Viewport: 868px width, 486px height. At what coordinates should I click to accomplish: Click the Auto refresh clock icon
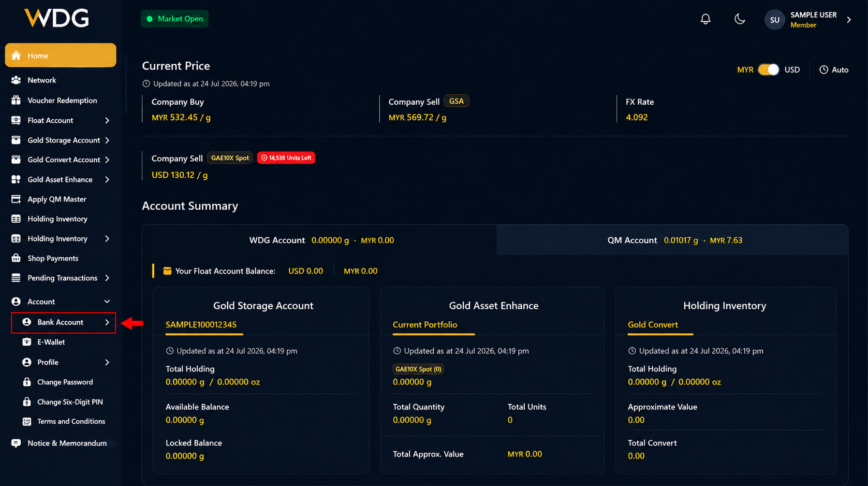[x=823, y=69]
